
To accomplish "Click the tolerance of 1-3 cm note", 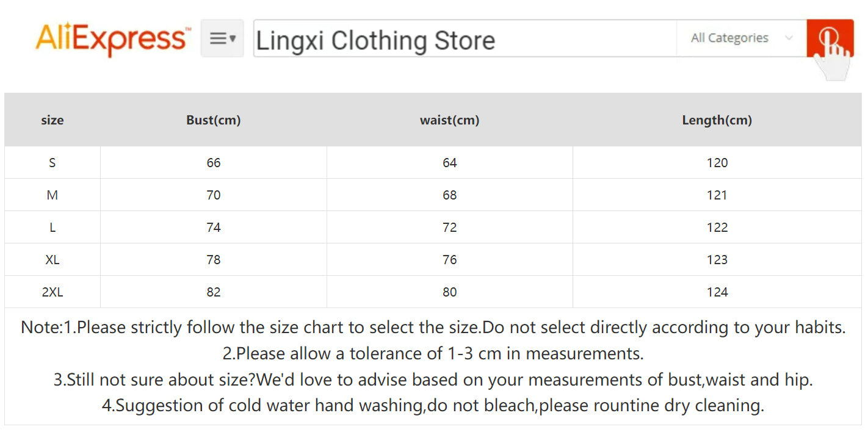I will pyautogui.click(x=433, y=354).
